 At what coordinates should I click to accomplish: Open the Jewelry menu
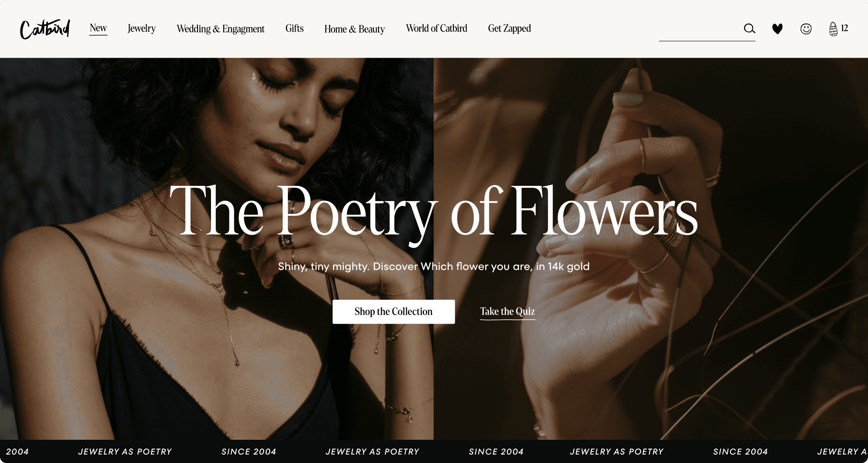141,28
